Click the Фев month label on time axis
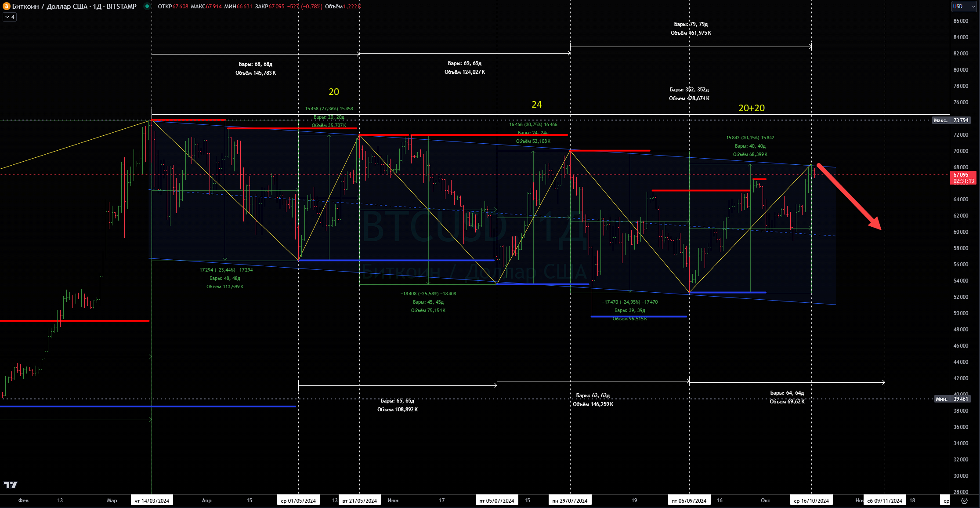 pos(23,501)
